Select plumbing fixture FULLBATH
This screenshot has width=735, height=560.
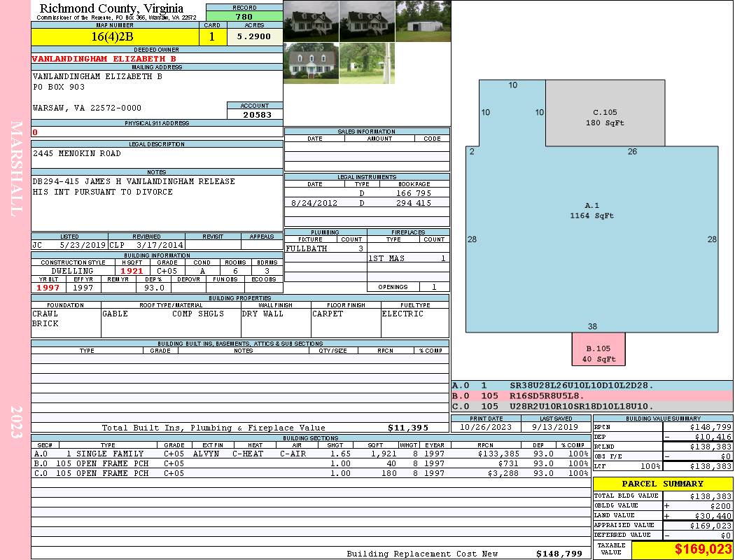pos(307,248)
